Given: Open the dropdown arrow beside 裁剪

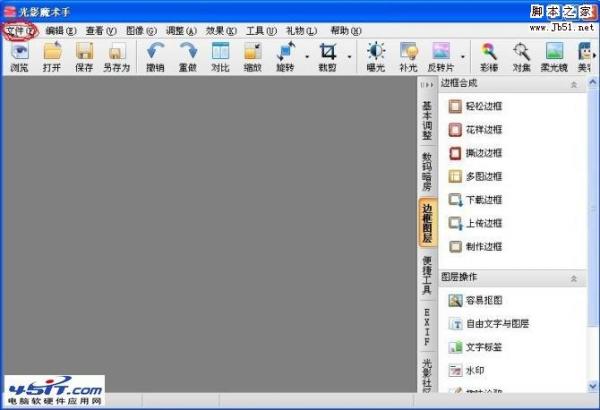Looking at the screenshot, I should 349,57.
